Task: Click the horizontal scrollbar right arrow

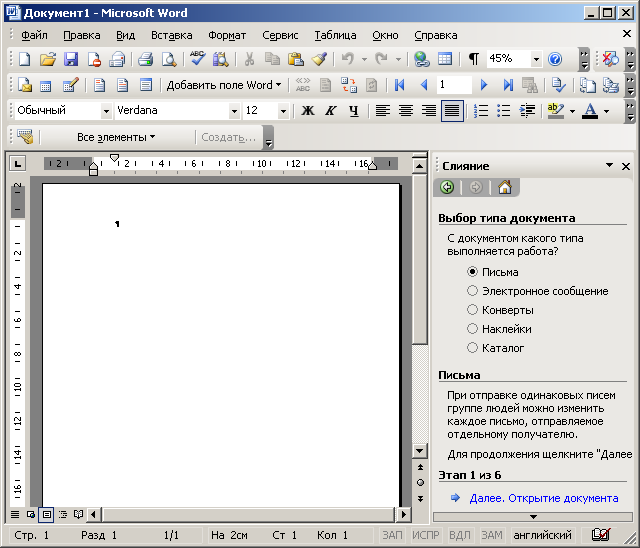Action: 404,515
